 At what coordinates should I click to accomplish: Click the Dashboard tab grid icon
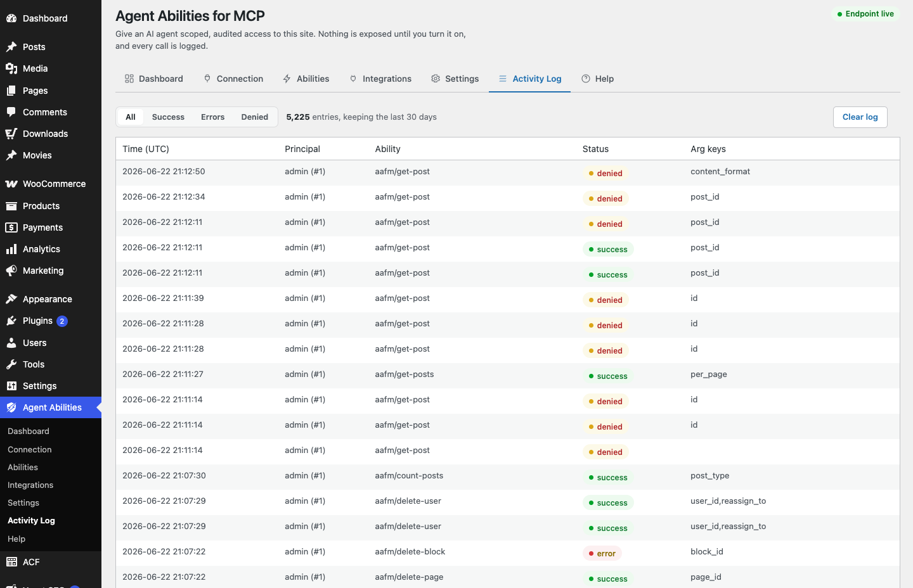pos(129,79)
